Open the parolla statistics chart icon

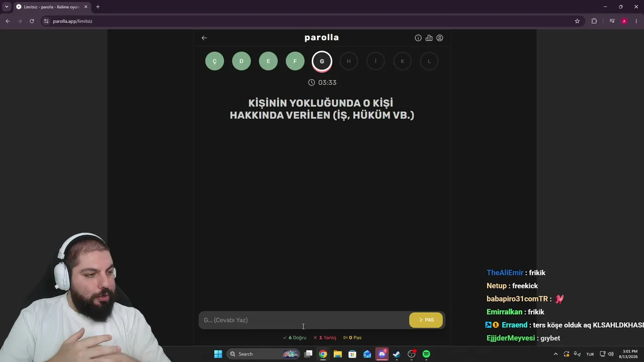tap(429, 38)
